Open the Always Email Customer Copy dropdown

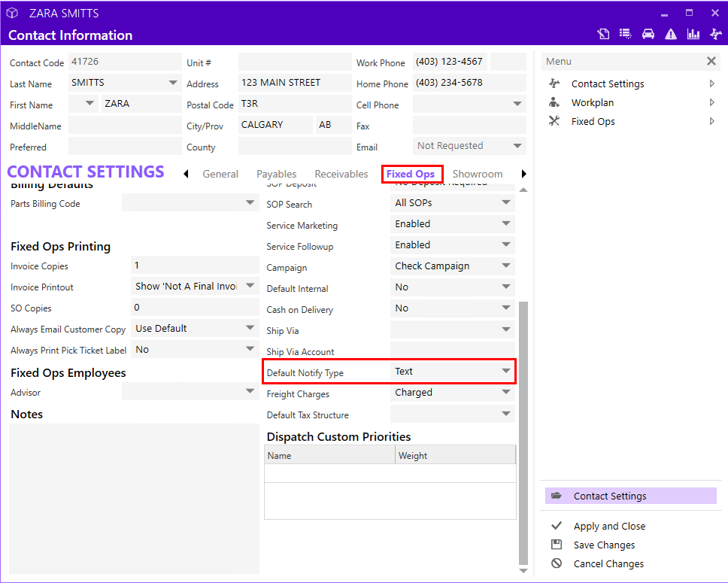[x=250, y=327]
